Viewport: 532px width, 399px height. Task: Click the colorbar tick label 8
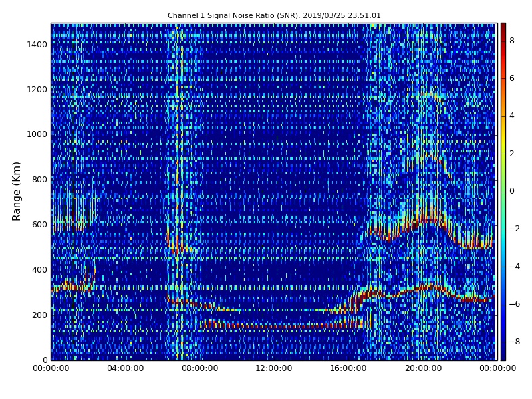point(512,41)
